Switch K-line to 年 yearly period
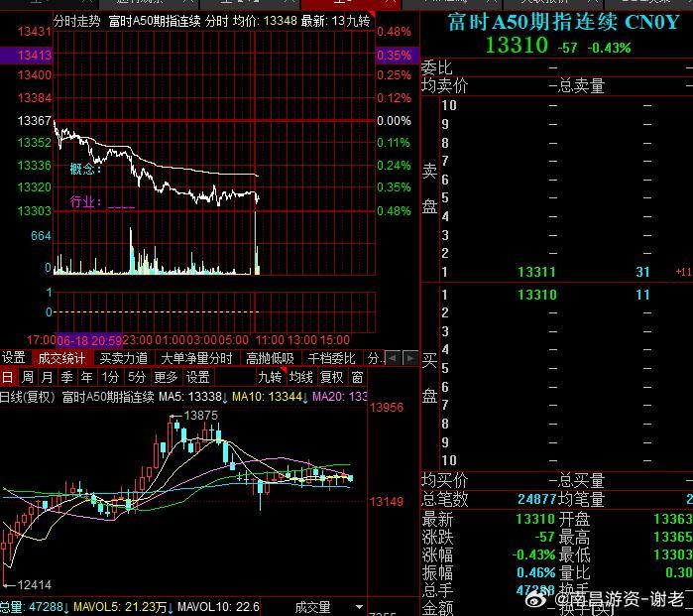 click(x=86, y=377)
